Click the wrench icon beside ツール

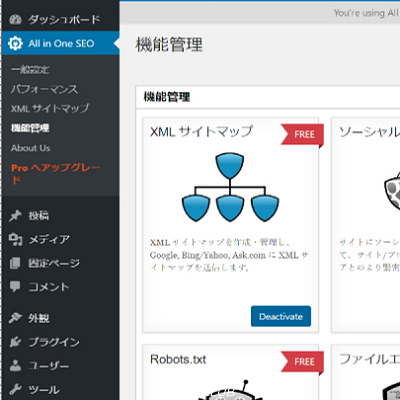(15, 389)
